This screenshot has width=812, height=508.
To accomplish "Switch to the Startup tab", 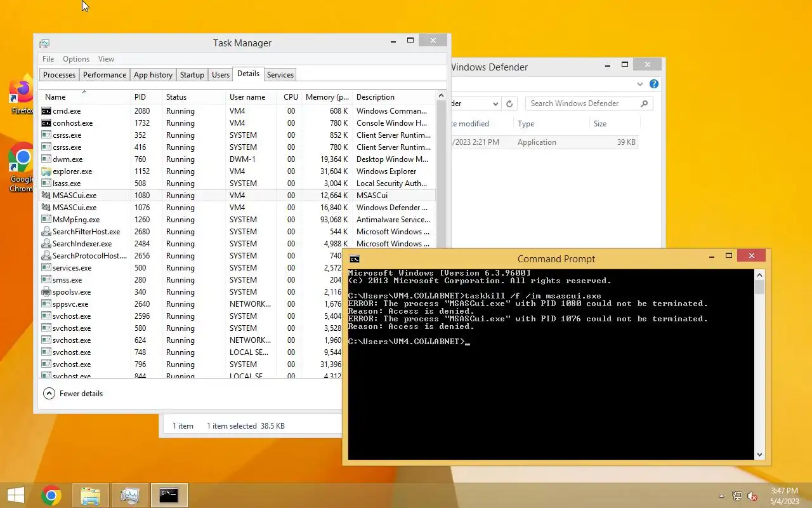I will pos(192,75).
